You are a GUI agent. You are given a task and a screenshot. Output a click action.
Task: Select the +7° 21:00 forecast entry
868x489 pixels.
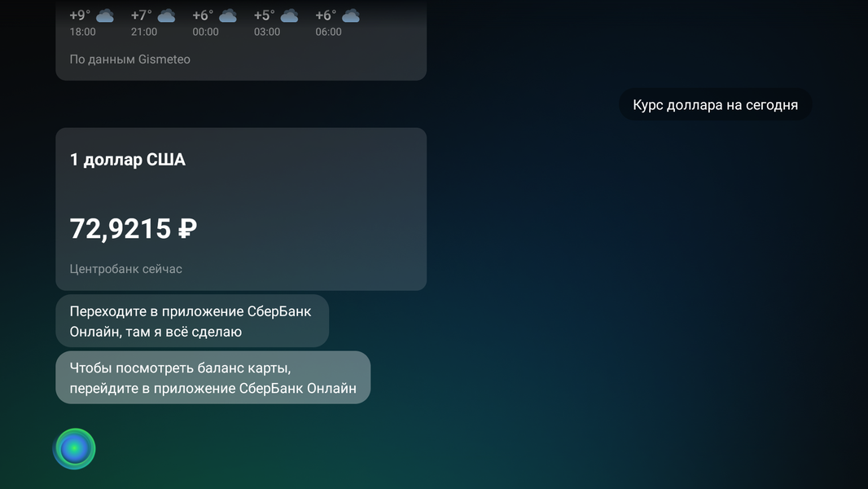(x=153, y=23)
